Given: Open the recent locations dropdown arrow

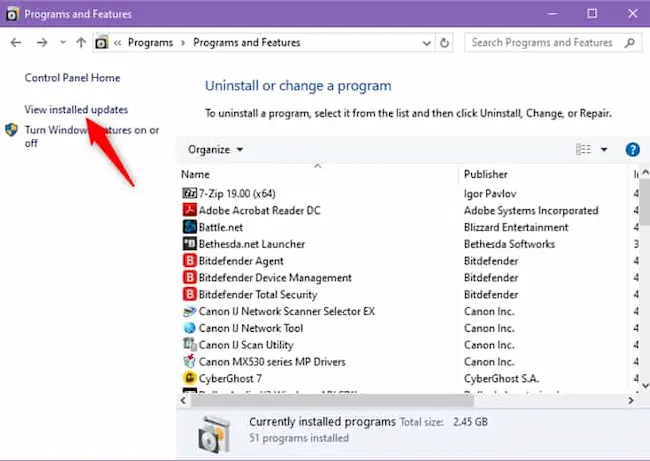Looking at the screenshot, I should click(63, 42).
